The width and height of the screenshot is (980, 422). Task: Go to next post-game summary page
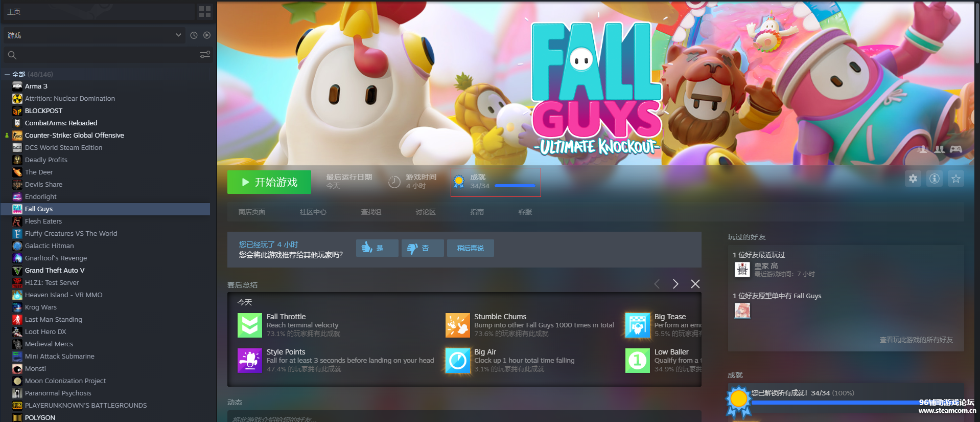(x=675, y=284)
